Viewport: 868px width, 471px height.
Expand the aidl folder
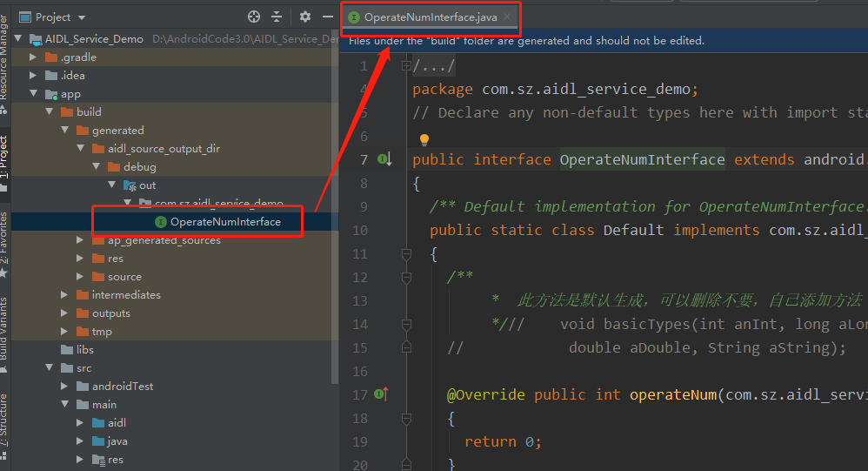[x=80, y=423]
